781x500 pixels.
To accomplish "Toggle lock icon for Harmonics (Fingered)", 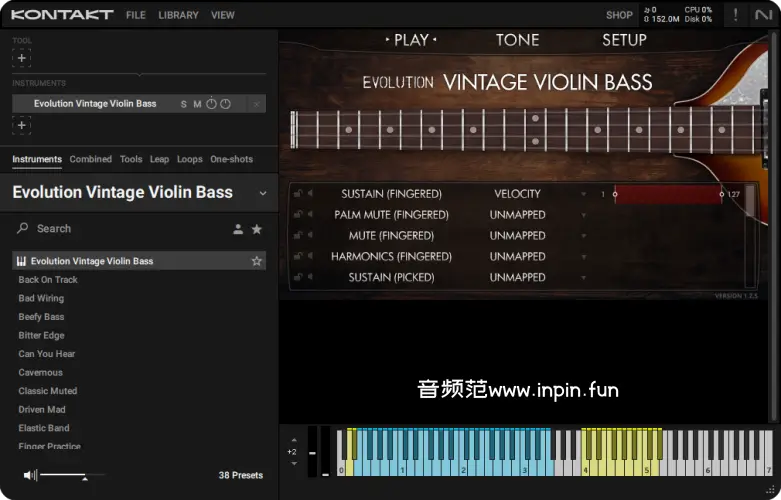I will [297, 256].
